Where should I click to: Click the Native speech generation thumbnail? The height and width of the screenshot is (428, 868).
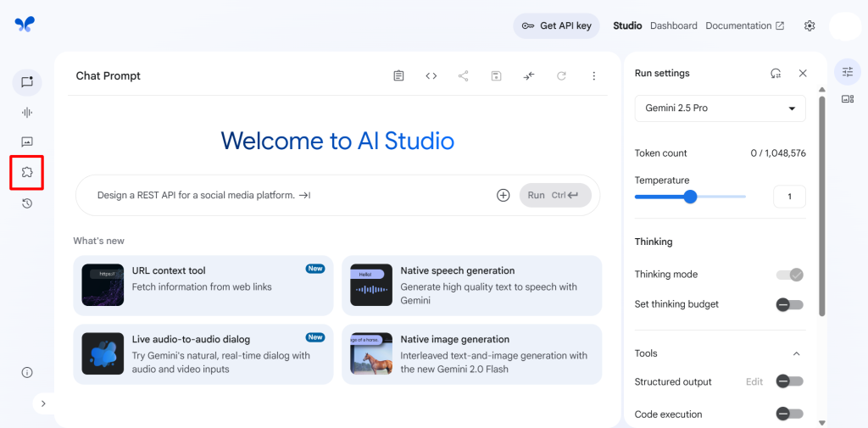[x=371, y=285]
